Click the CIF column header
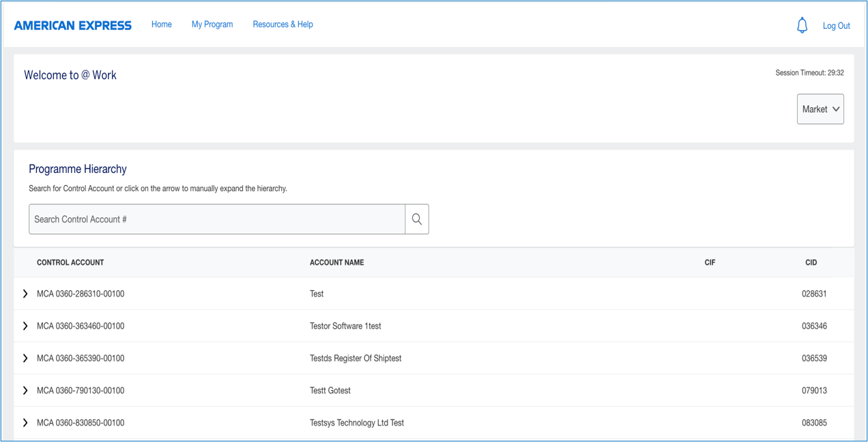The height and width of the screenshot is (442, 868). pyautogui.click(x=710, y=262)
